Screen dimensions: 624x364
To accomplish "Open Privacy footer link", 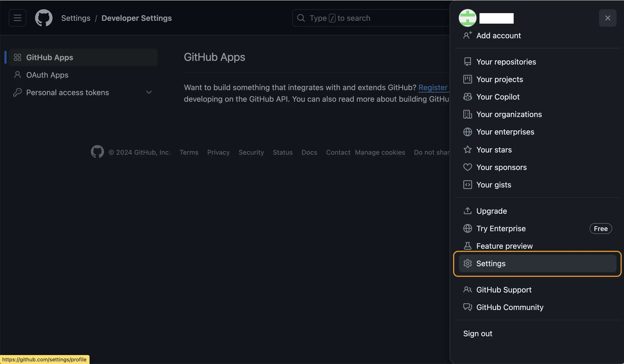I will pyautogui.click(x=219, y=152).
